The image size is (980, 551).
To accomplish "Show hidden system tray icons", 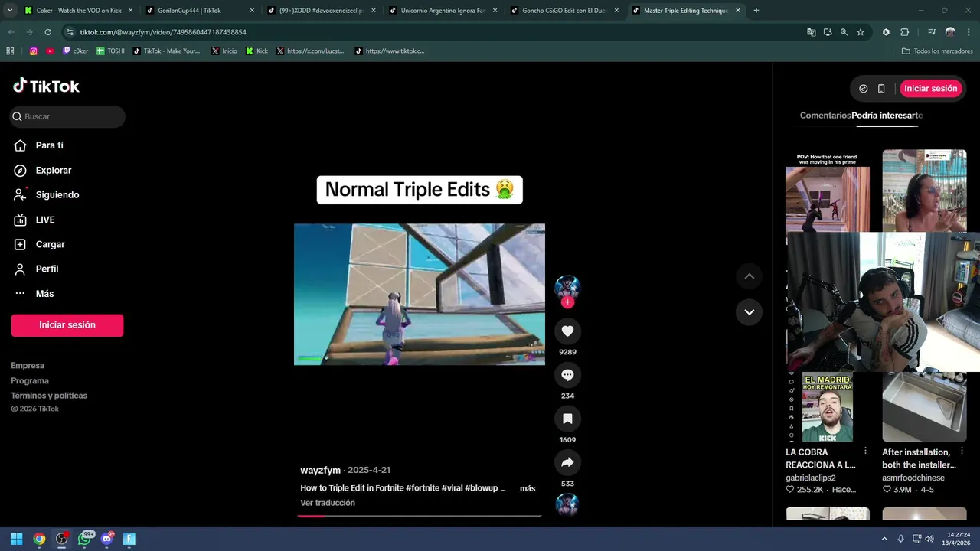I will [x=884, y=539].
